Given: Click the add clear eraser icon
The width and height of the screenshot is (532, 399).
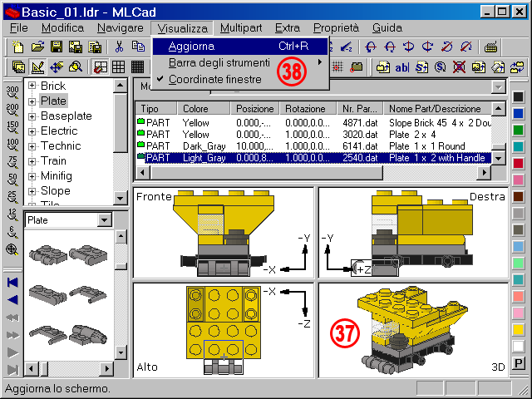Looking at the screenshot, I should pyautogui.click(x=498, y=66).
